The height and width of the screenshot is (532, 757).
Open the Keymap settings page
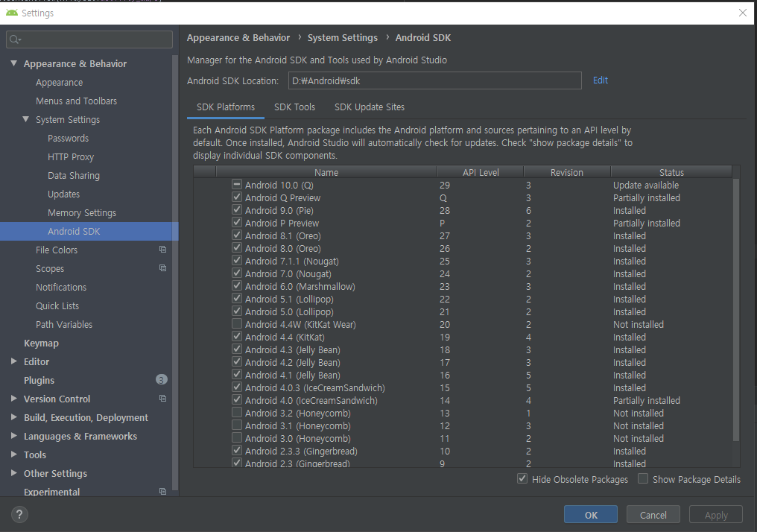click(x=41, y=343)
